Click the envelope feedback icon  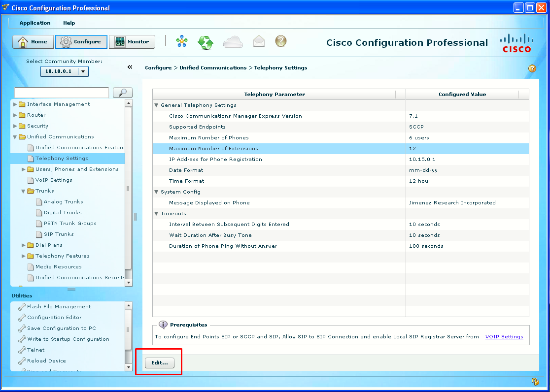click(259, 41)
